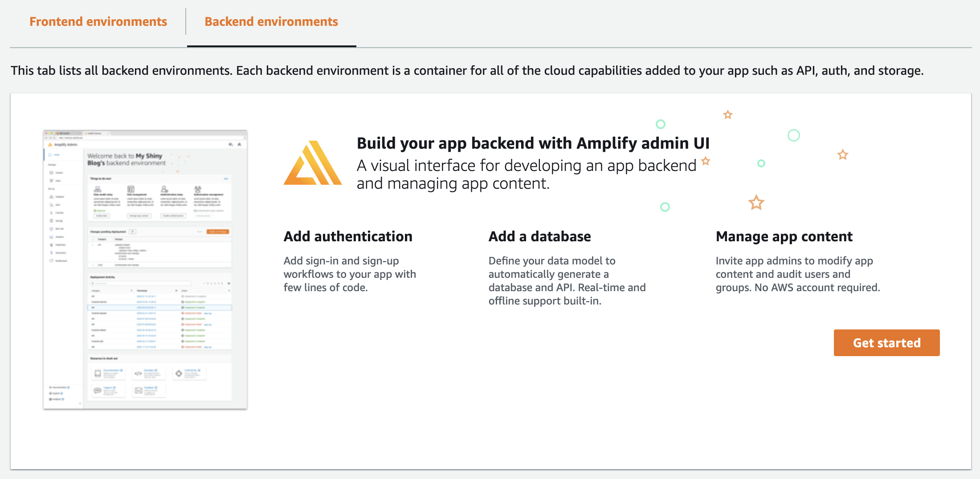Screen dimensions: 980x479
Task: Open the Timestamp column sort dropdown
Action: tap(176, 291)
